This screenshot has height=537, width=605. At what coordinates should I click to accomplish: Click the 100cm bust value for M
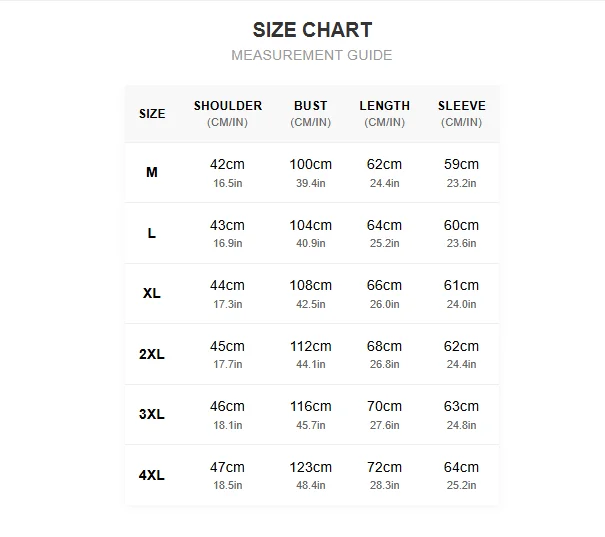[311, 164]
